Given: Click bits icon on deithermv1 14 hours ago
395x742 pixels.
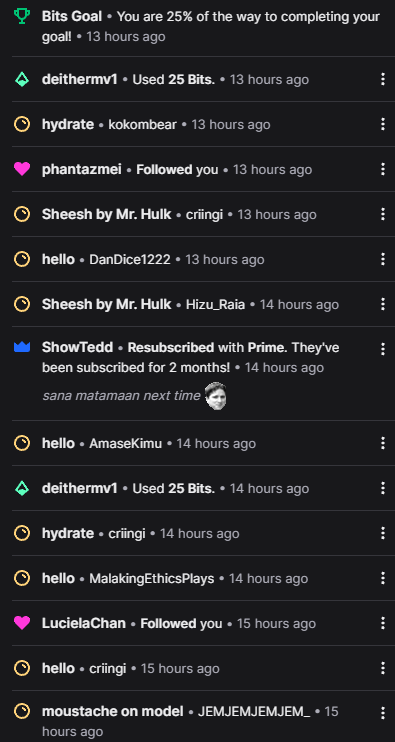Looking at the screenshot, I should click(22, 488).
